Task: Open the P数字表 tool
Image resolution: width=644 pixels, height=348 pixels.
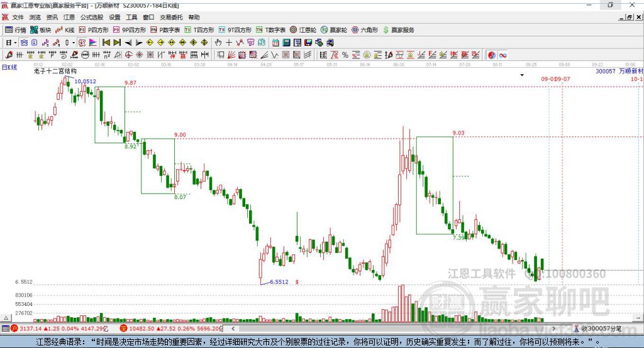Action: [165, 30]
